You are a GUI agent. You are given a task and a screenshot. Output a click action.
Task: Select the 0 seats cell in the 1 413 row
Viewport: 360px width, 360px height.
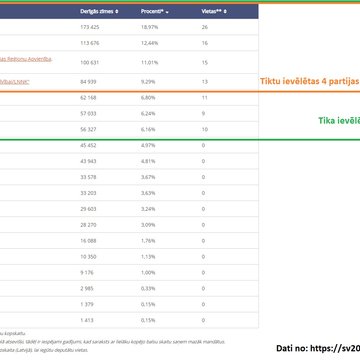(203, 320)
